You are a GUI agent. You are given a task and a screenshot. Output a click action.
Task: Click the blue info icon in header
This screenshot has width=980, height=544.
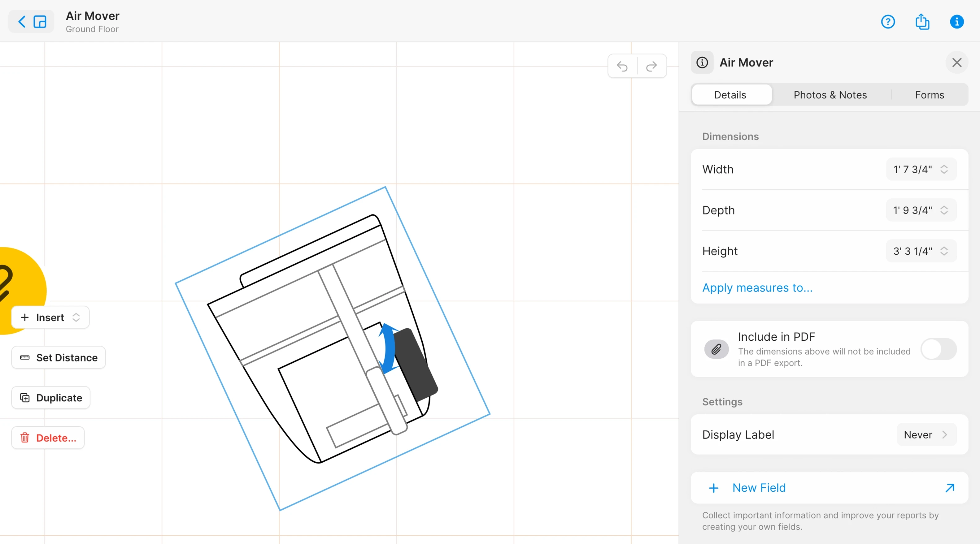click(956, 22)
